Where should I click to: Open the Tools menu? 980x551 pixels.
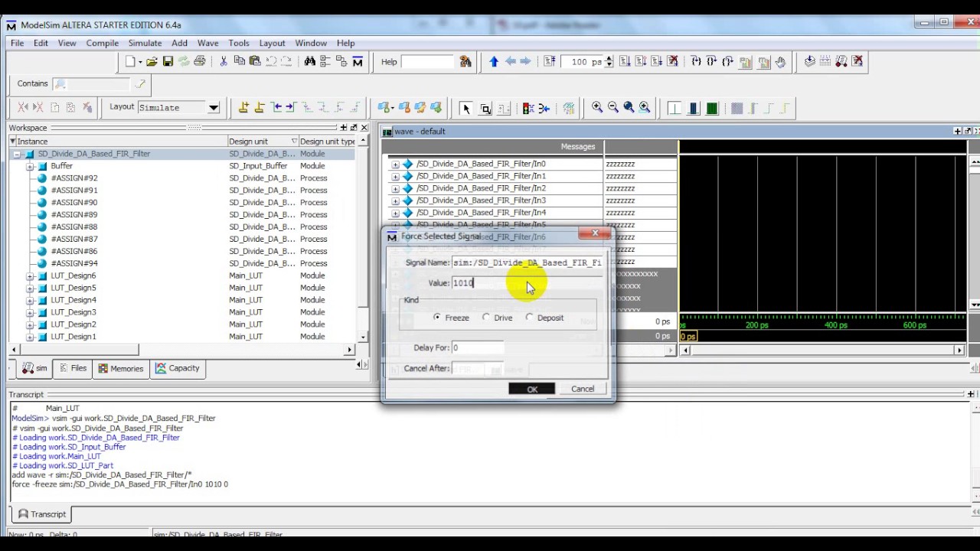point(239,43)
